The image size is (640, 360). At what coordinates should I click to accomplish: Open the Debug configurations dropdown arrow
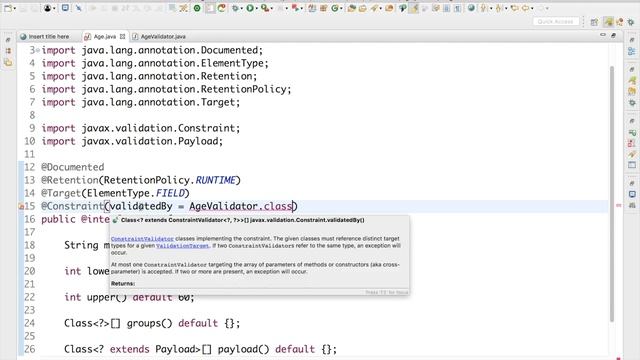click(x=242, y=9)
